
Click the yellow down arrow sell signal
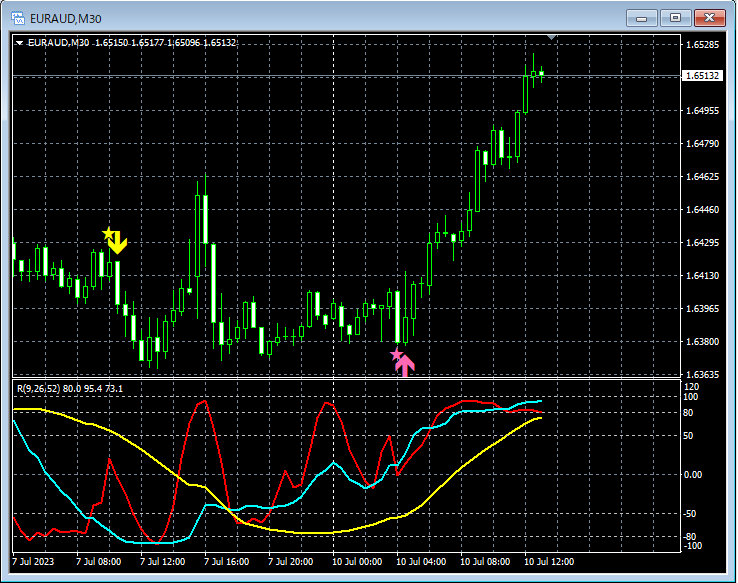point(117,242)
